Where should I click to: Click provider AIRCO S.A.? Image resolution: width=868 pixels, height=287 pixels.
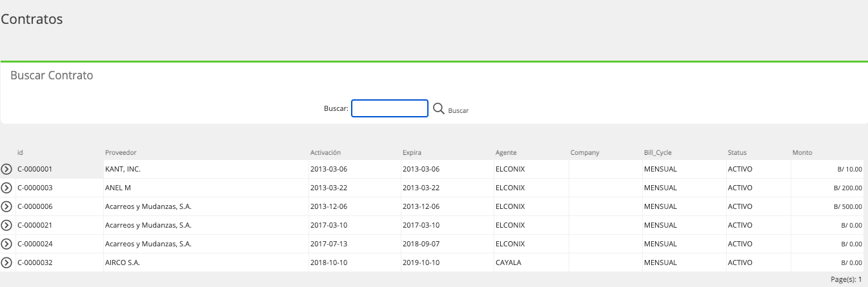pos(123,262)
